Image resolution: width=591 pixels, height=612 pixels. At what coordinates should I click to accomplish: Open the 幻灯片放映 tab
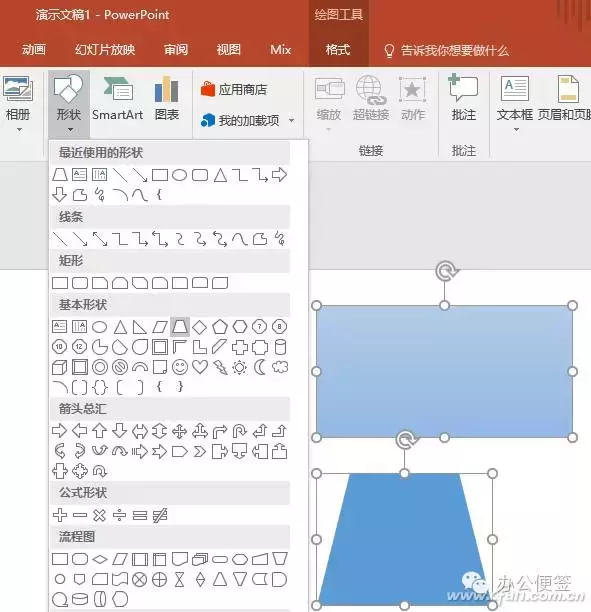(105, 50)
